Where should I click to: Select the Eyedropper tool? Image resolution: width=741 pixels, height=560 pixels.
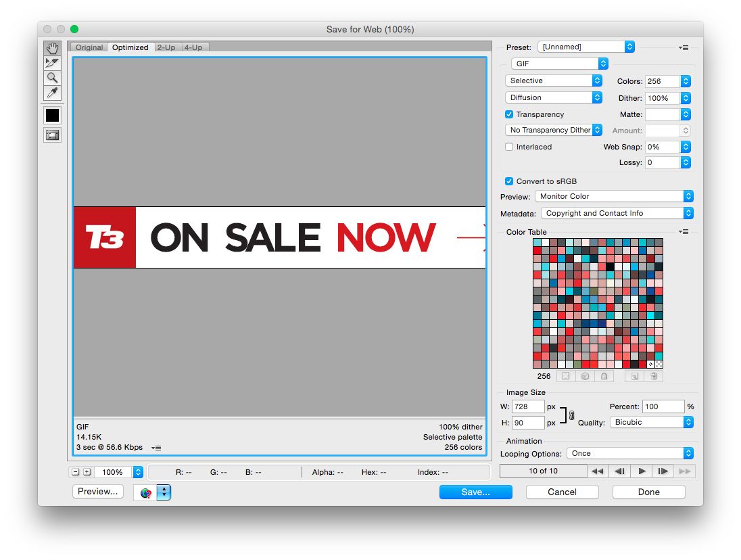coord(52,93)
